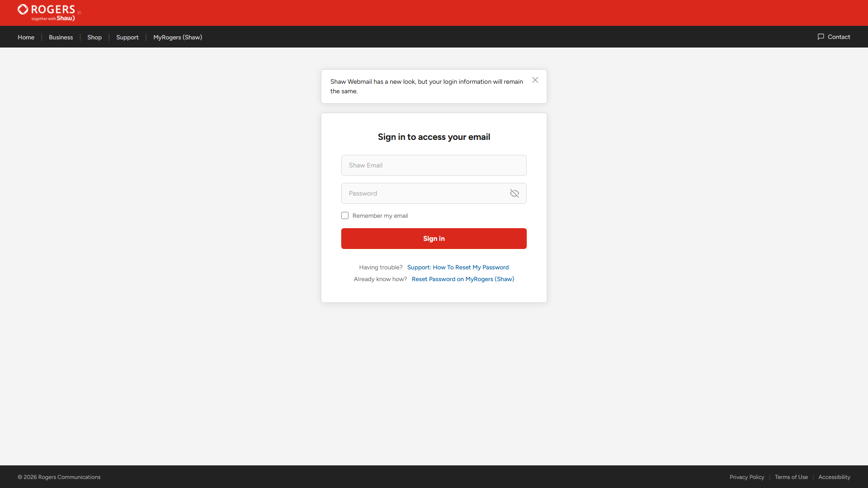The height and width of the screenshot is (488, 868).
Task: Follow Reset Password on MyRogers (Shaw) link
Action: pos(463,279)
